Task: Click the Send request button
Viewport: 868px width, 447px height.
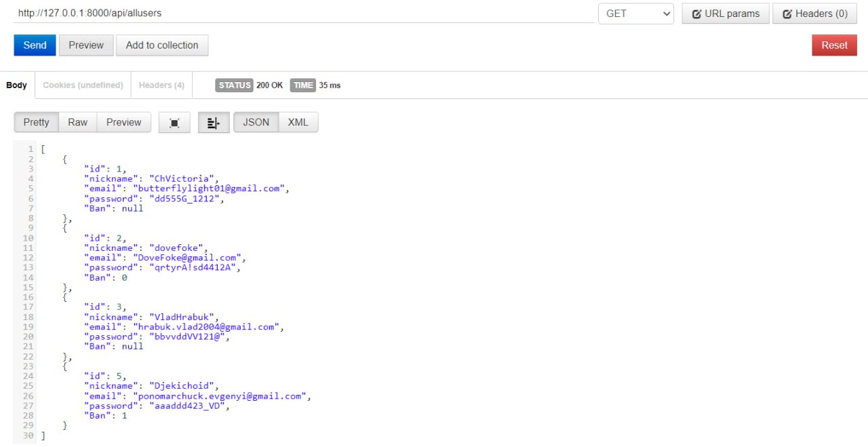Action: 35,45
